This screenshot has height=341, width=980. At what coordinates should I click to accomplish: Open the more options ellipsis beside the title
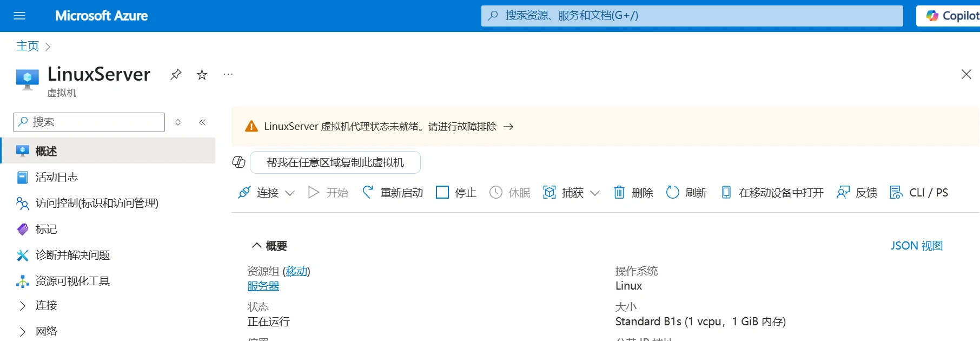click(x=228, y=74)
